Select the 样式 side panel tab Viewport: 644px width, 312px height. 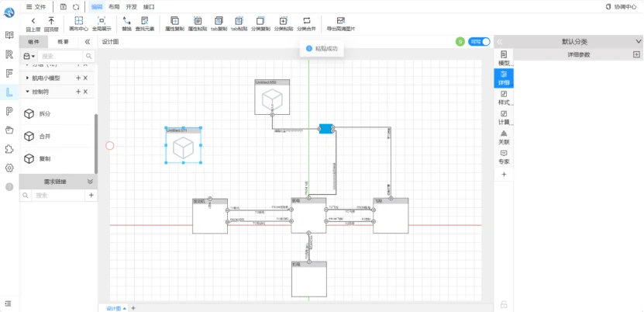[x=504, y=98]
